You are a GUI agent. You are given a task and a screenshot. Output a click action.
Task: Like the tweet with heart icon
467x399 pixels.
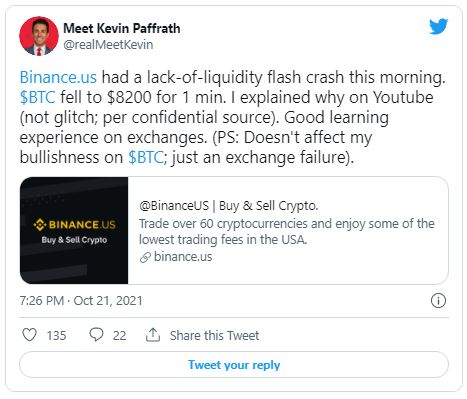pos(29,335)
